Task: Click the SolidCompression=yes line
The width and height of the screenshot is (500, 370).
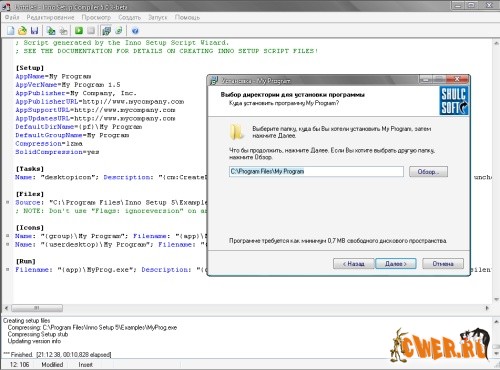Action: pos(57,152)
